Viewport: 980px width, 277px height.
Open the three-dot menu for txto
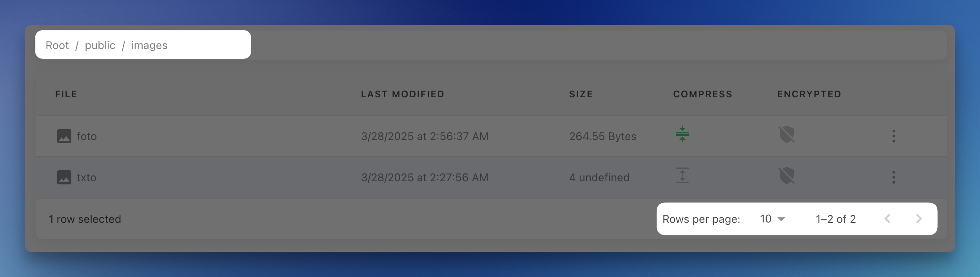894,177
